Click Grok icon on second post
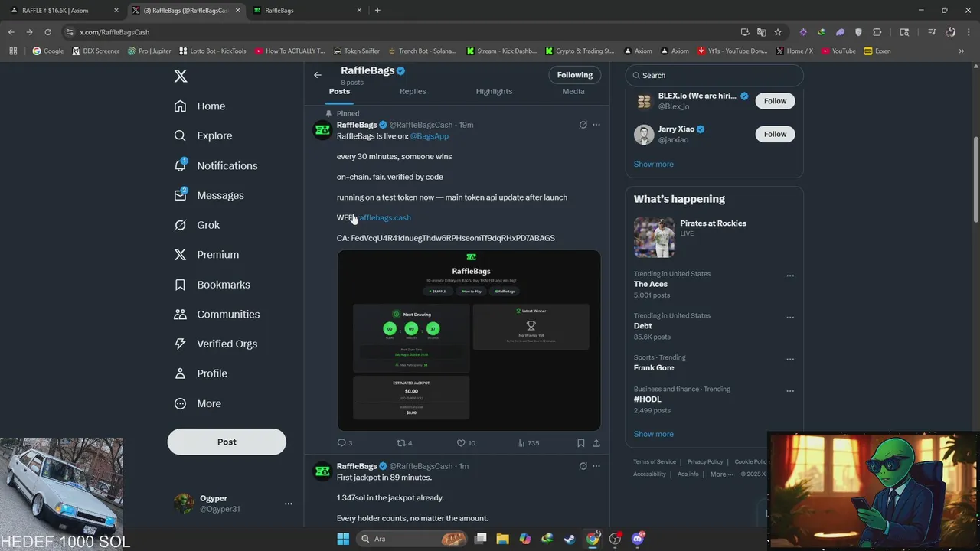This screenshot has width=980, height=551. (583, 466)
